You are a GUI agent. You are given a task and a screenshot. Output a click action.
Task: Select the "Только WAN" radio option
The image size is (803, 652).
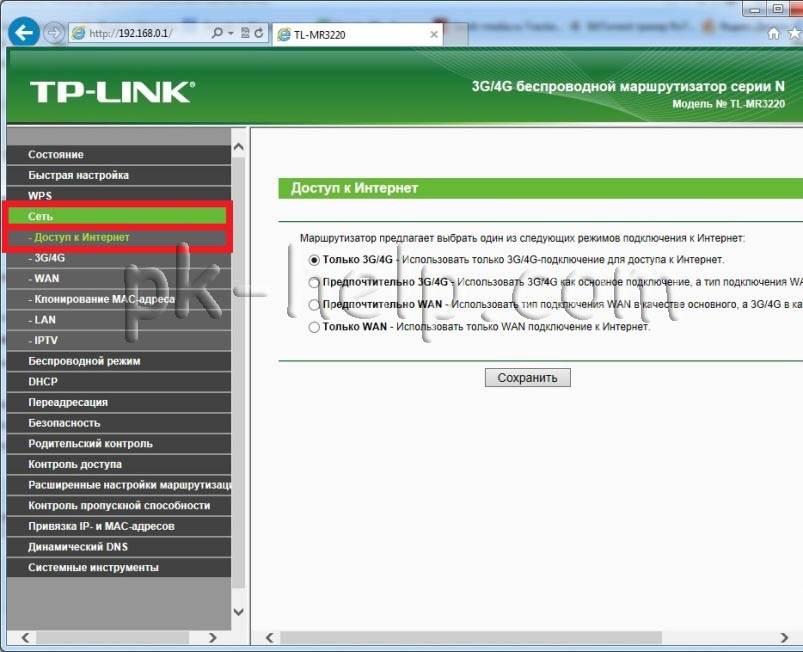click(314, 327)
